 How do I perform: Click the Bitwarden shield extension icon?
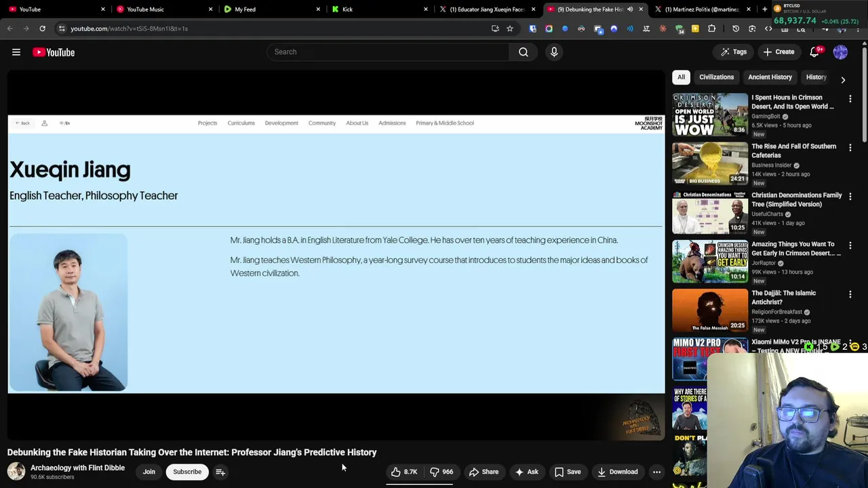[x=532, y=28]
